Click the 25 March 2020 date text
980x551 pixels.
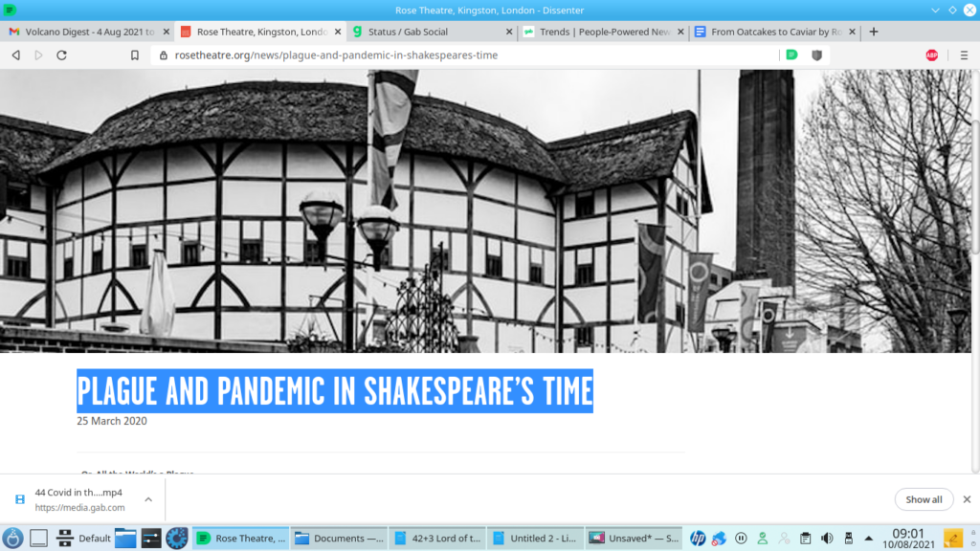[x=112, y=421]
